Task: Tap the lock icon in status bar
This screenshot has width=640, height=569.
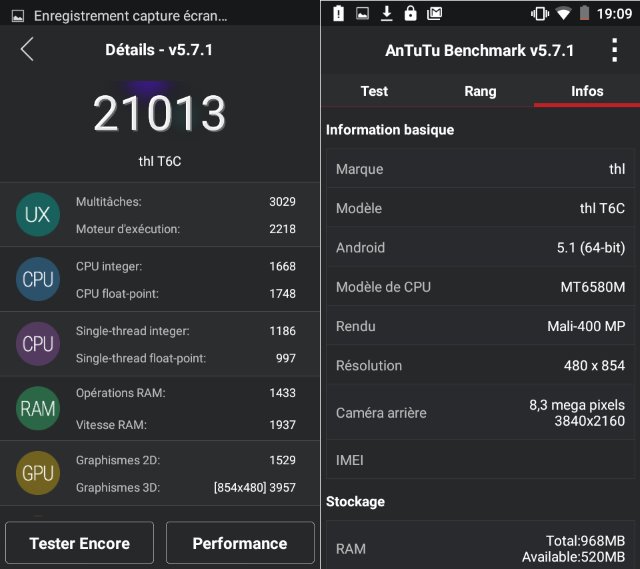Action: 410,13
